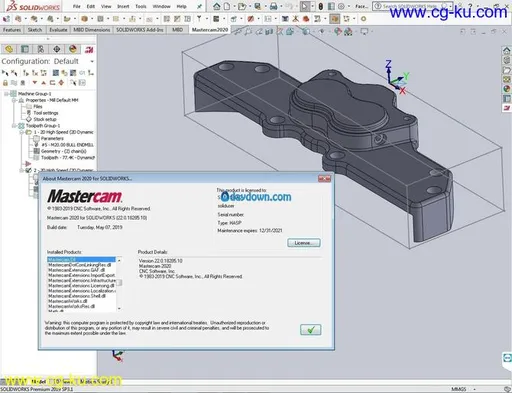512x393 pixels.
Task: Open the PropertyManager panel tab
Action: (25, 49)
